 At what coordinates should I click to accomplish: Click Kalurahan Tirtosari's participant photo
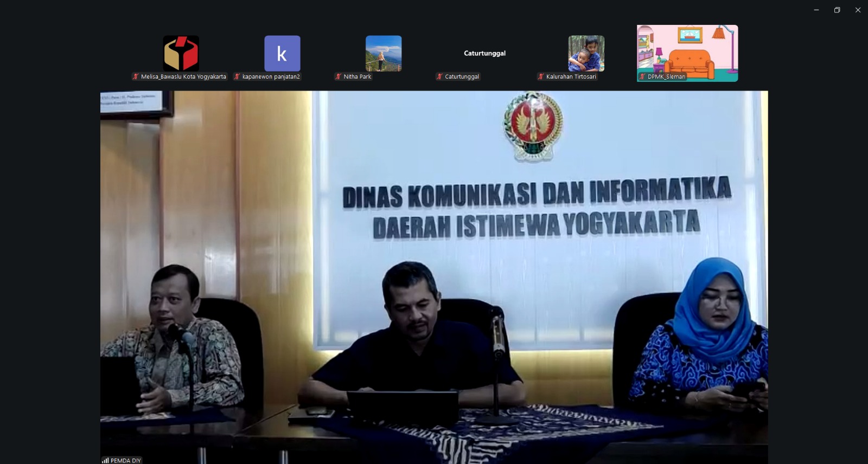coord(586,53)
